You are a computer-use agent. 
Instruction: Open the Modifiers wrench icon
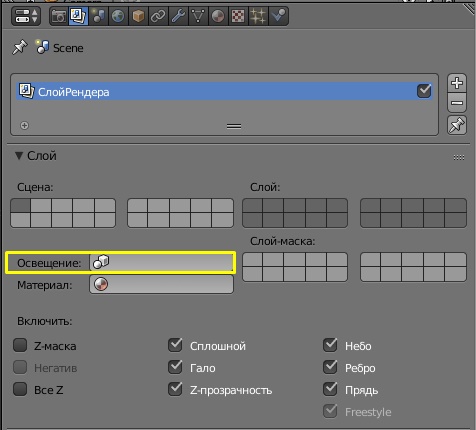pos(178,16)
